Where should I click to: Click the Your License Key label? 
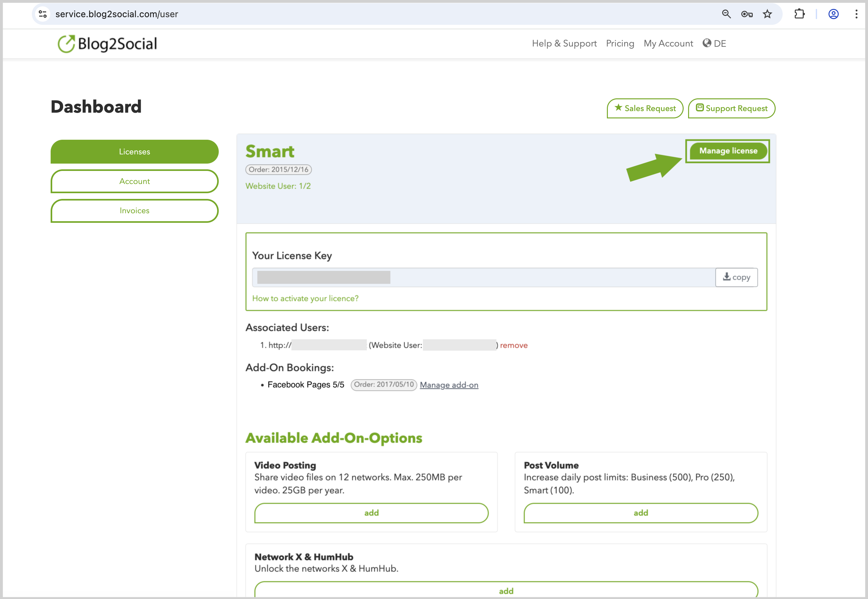coord(292,256)
